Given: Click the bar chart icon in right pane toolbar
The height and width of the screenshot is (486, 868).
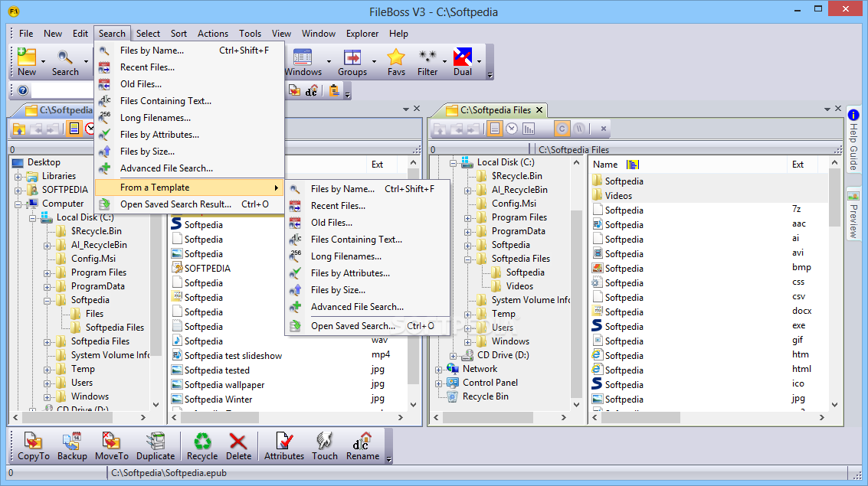Looking at the screenshot, I should coord(529,129).
